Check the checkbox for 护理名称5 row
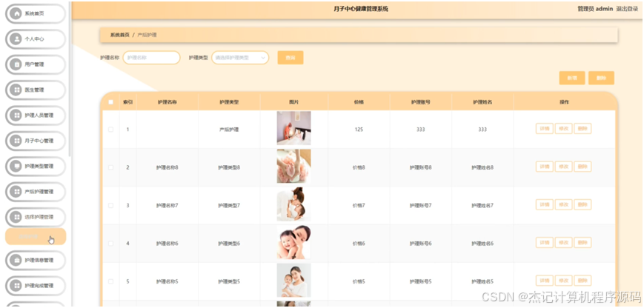 click(110, 281)
